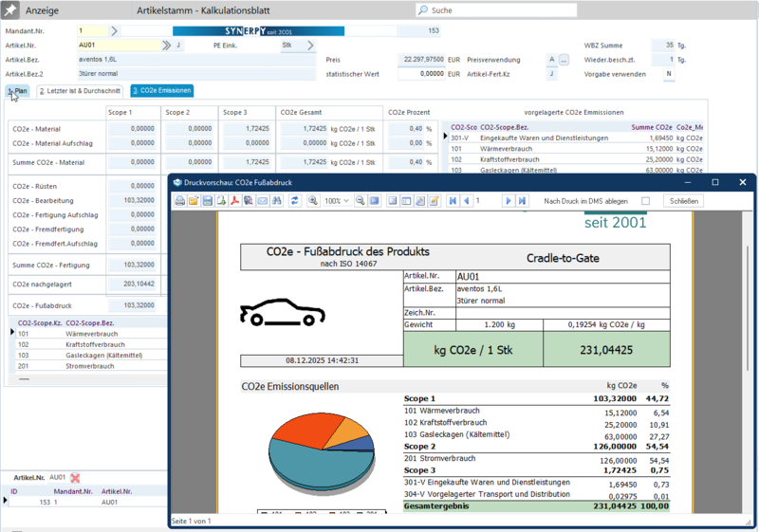This screenshot has width=759, height=532.
Task: Click the '...' button beside Preisverwendung
Action: (x=564, y=59)
